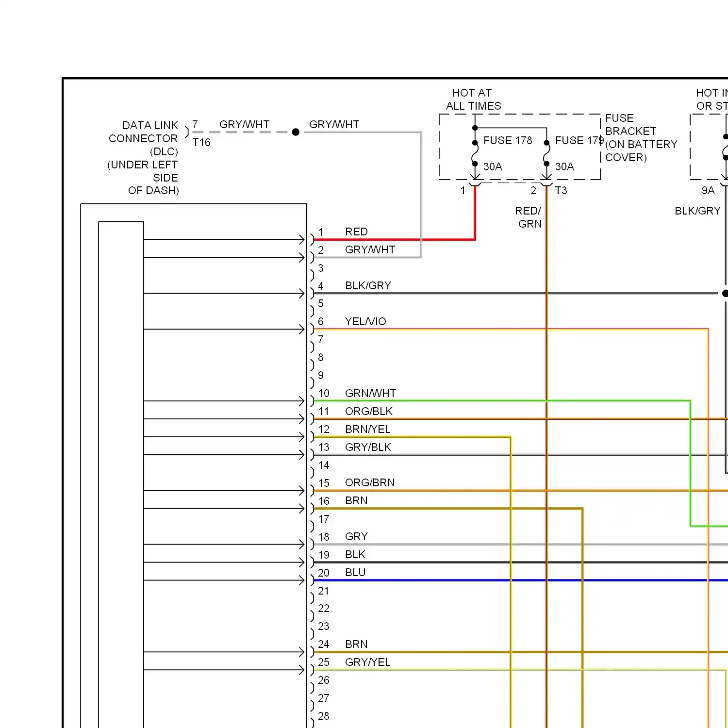Click unused pin number 21
The width and height of the screenshot is (728, 728).
(x=324, y=591)
